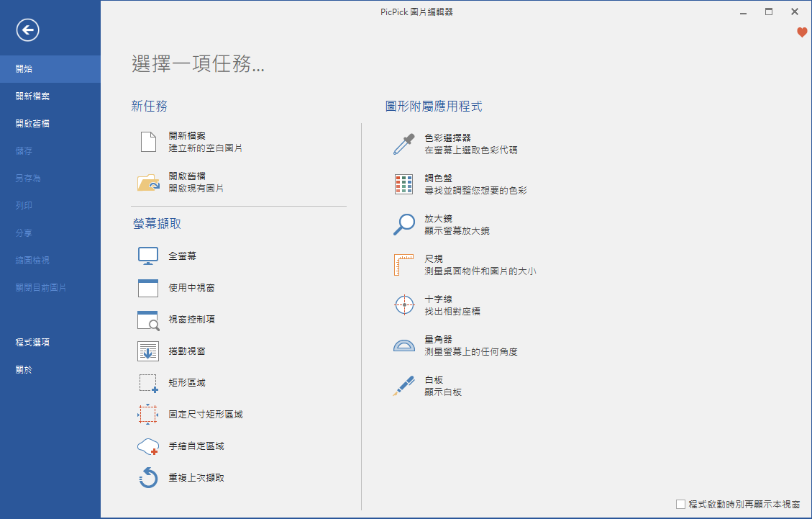
Task: Choose the 手繪自定區域 freehand capture icon
Action: (147, 446)
